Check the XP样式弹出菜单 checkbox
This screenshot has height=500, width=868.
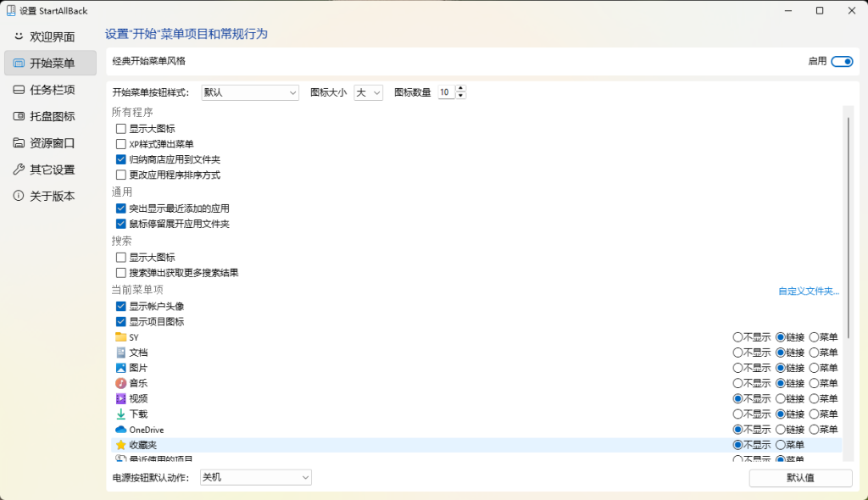[x=121, y=144]
